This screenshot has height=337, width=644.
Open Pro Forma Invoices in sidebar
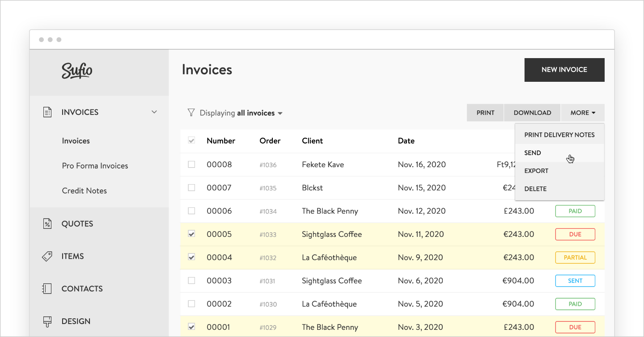pyautogui.click(x=95, y=166)
